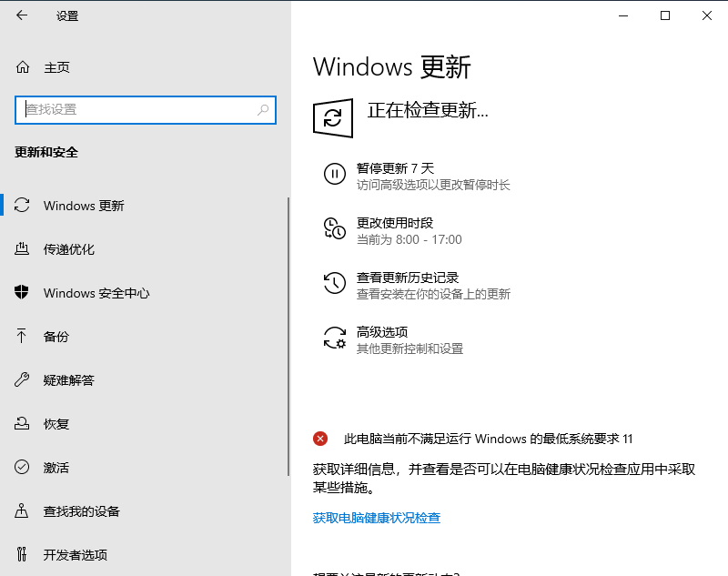Viewport: 728px width, 576px height.
Task: Go to 主页 label
Action: coord(56,67)
